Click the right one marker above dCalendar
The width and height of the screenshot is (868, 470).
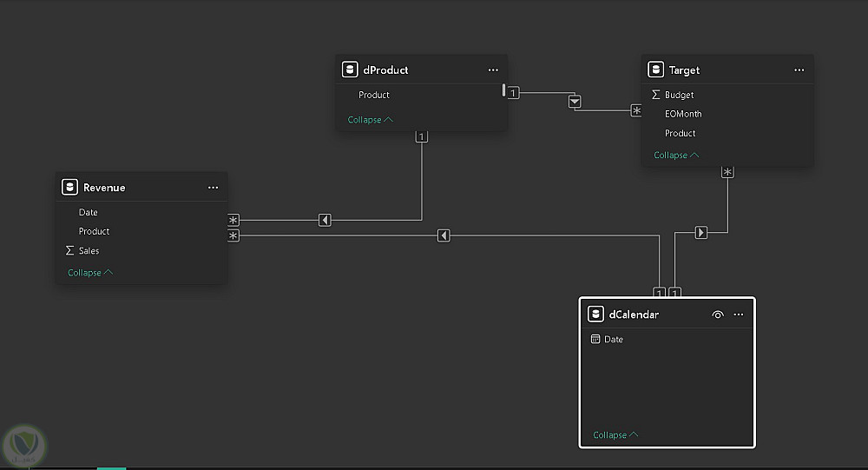(674, 292)
